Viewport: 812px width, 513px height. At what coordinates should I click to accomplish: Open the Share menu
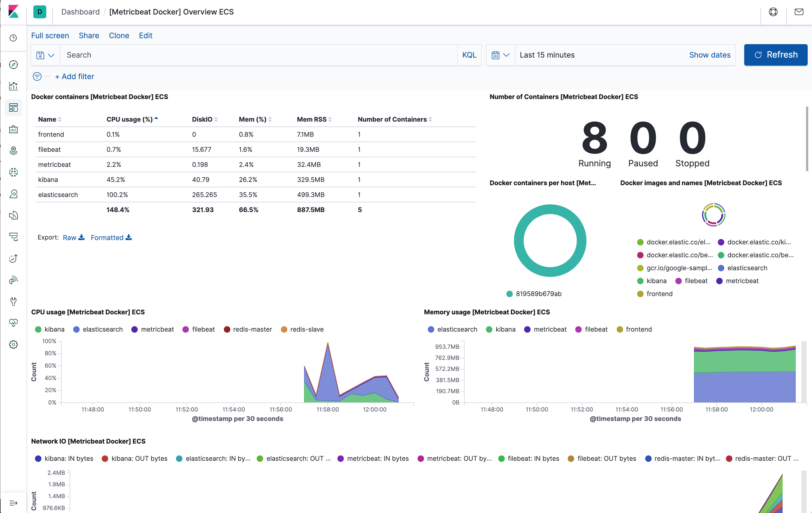coord(89,36)
